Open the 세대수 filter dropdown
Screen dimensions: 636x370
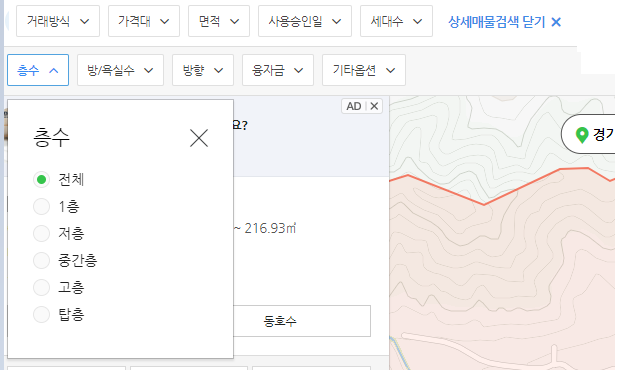point(396,21)
